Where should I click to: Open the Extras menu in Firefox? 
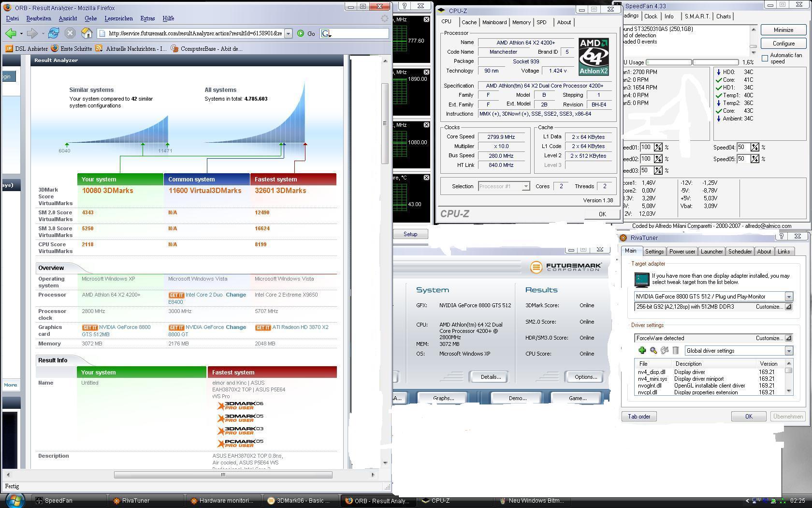coord(147,18)
